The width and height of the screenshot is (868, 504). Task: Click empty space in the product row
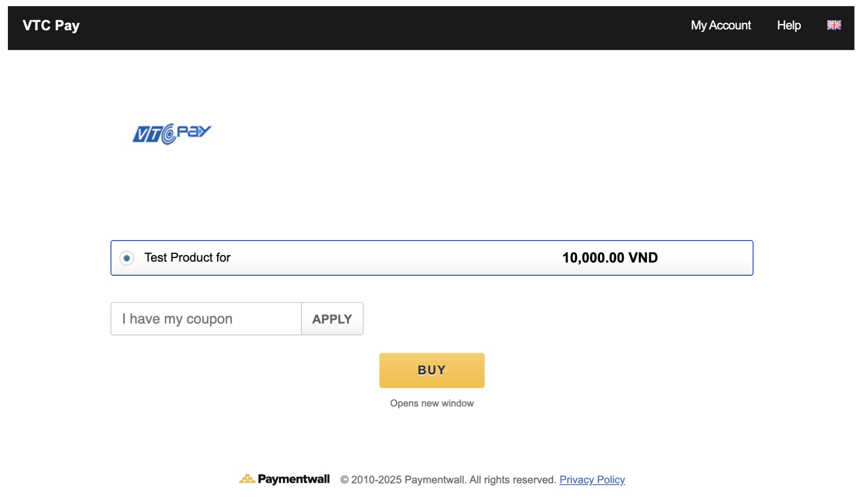[x=394, y=258]
